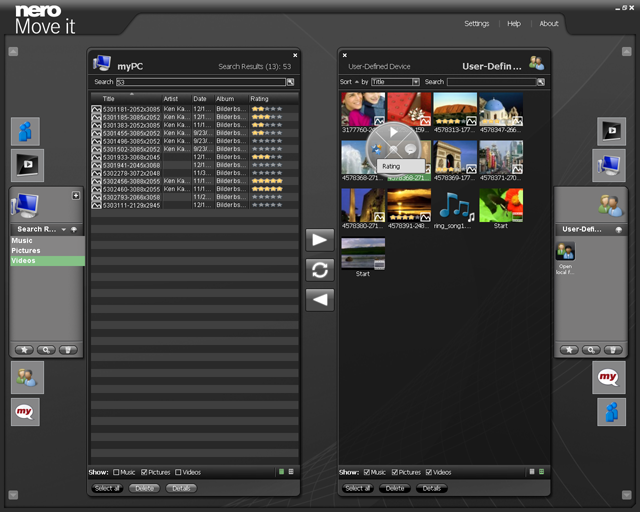
Task: Click the left sidebar scroll-down arrow
Action: tap(13, 495)
